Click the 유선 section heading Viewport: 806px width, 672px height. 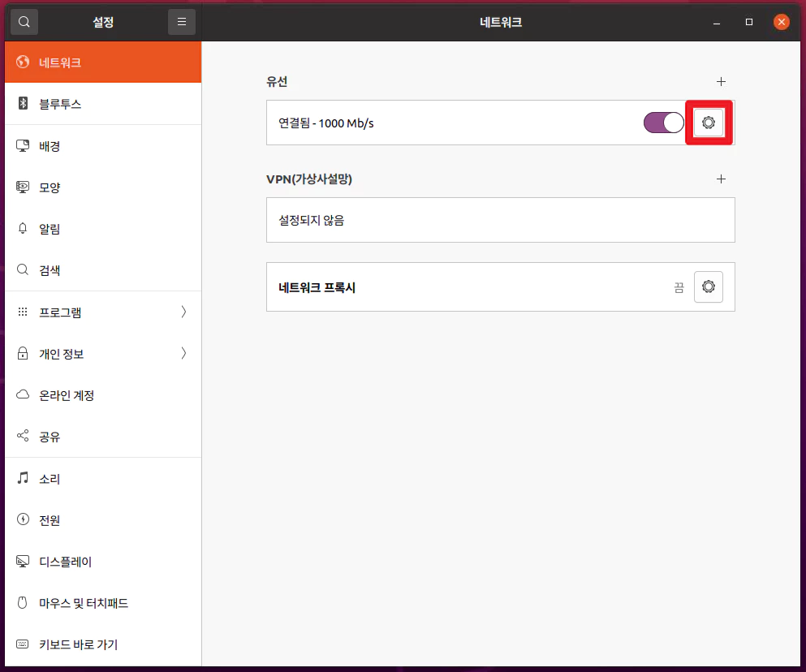277,82
